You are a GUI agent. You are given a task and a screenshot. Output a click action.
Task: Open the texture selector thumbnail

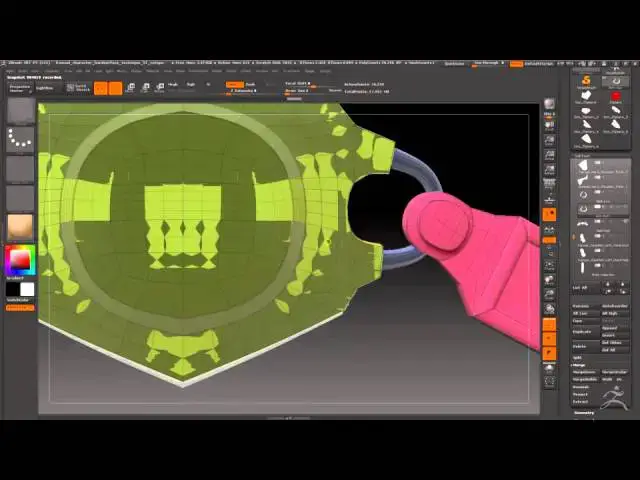click(x=20, y=198)
